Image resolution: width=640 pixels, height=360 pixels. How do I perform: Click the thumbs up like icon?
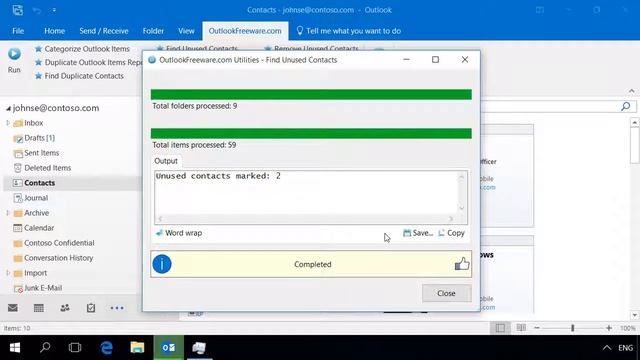click(x=462, y=264)
